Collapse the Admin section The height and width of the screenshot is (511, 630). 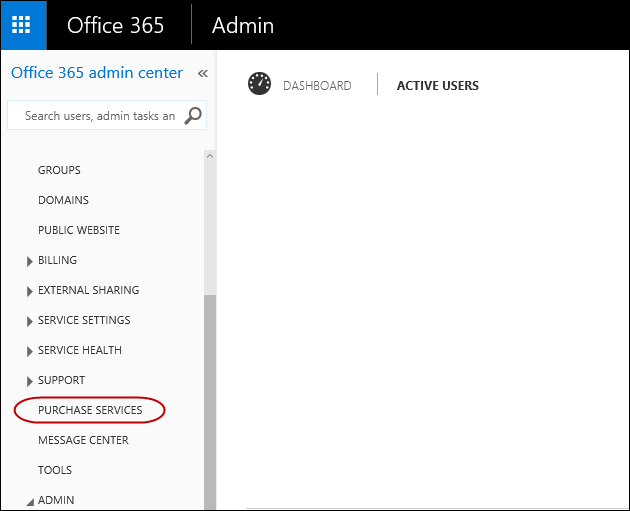point(29,501)
